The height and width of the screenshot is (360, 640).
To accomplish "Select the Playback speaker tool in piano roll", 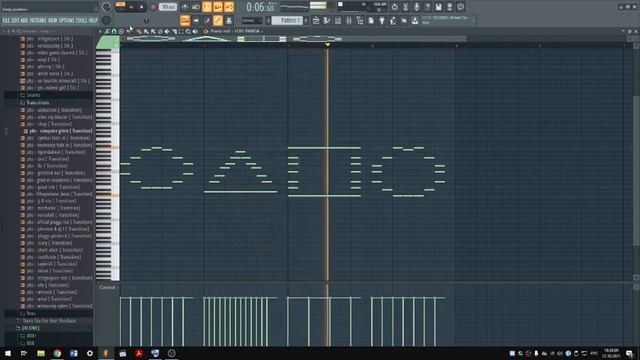I will tap(195, 31).
